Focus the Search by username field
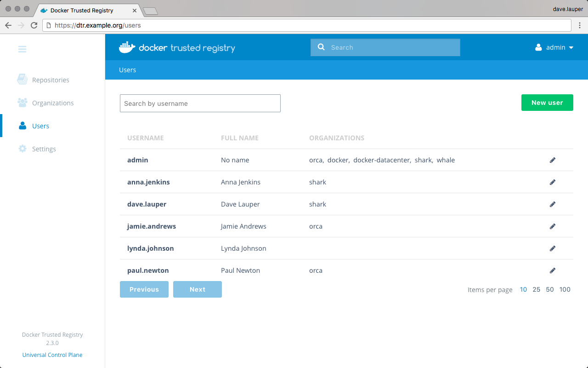Viewport: 588px width, 368px height. tap(200, 103)
